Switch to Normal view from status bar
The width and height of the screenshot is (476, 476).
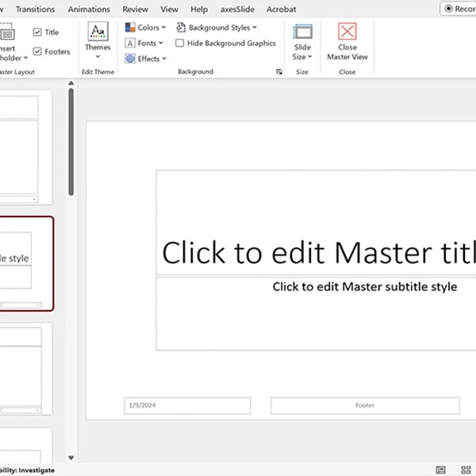[441, 470]
